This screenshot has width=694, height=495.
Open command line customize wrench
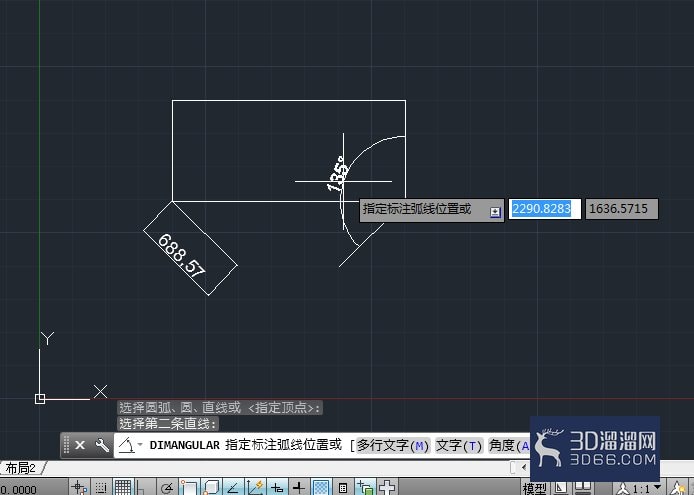102,445
